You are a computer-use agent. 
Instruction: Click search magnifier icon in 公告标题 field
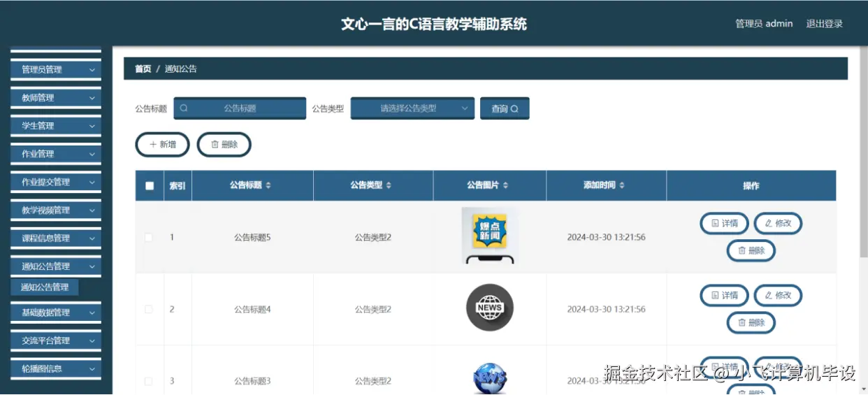(184, 108)
